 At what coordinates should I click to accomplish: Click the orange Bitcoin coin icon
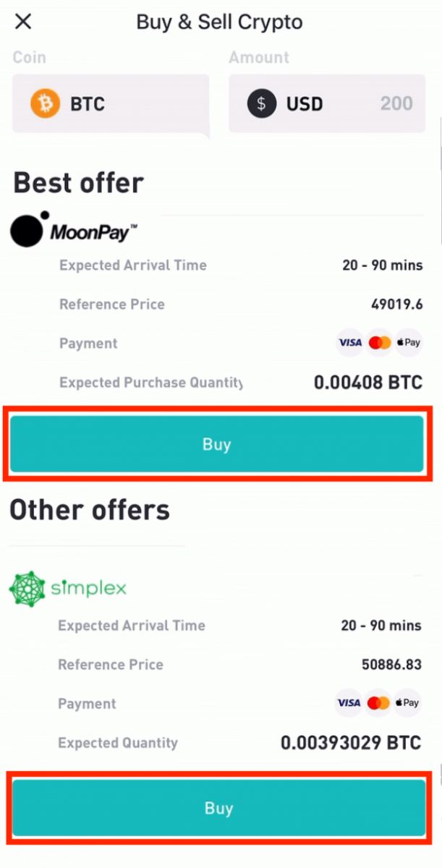(45, 104)
